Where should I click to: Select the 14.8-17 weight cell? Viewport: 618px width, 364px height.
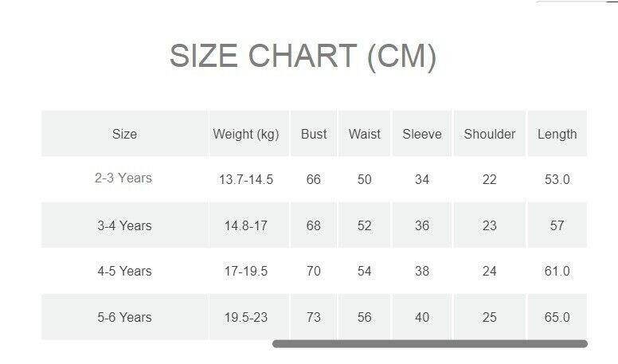pyautogui.click(x=246, y=225)
